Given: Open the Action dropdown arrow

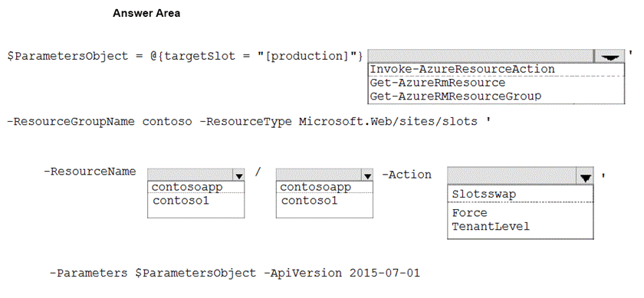Looking at the screenshot, I should 585,176.
